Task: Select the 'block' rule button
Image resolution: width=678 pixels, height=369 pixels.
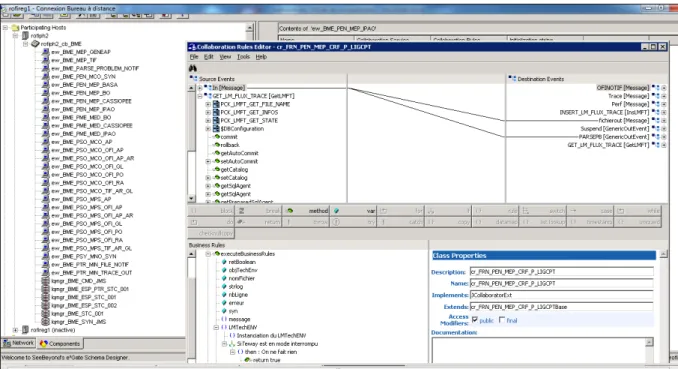Action: 211,211
